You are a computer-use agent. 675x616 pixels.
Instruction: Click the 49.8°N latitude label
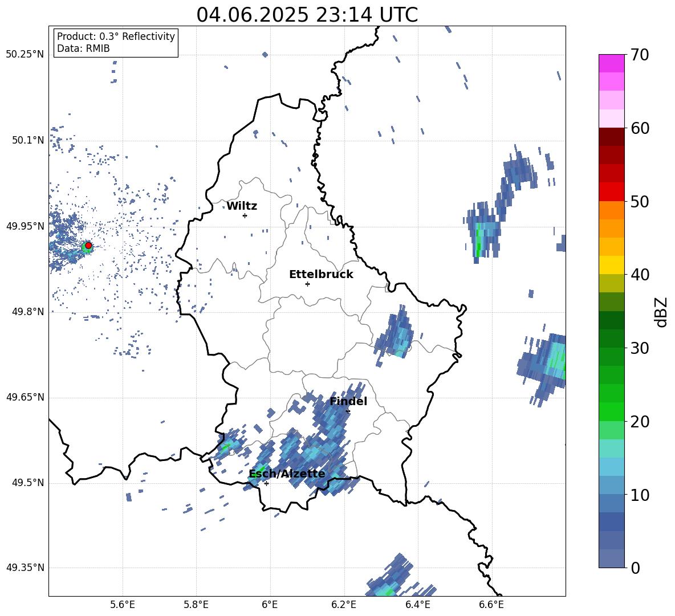point(28,312)
